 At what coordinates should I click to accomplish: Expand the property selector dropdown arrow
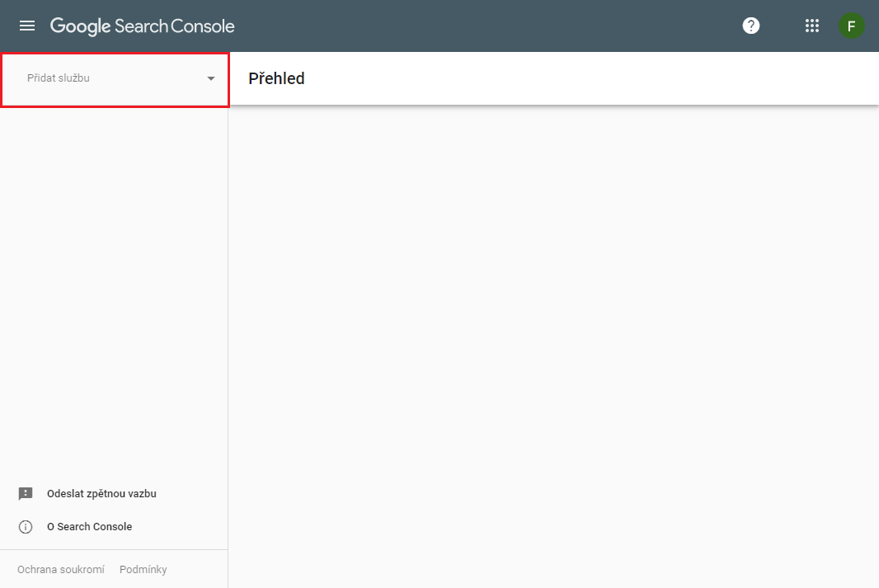211,78
